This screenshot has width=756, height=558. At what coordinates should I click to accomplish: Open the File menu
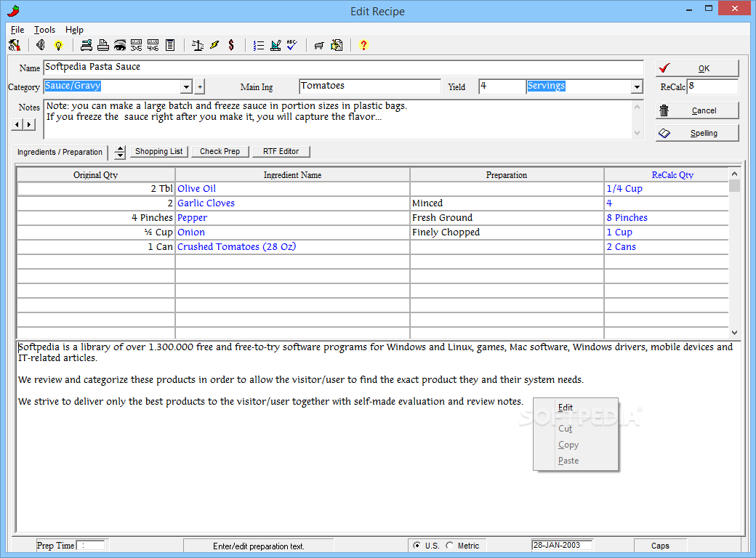pyautogui.click(x=17, y=30)
